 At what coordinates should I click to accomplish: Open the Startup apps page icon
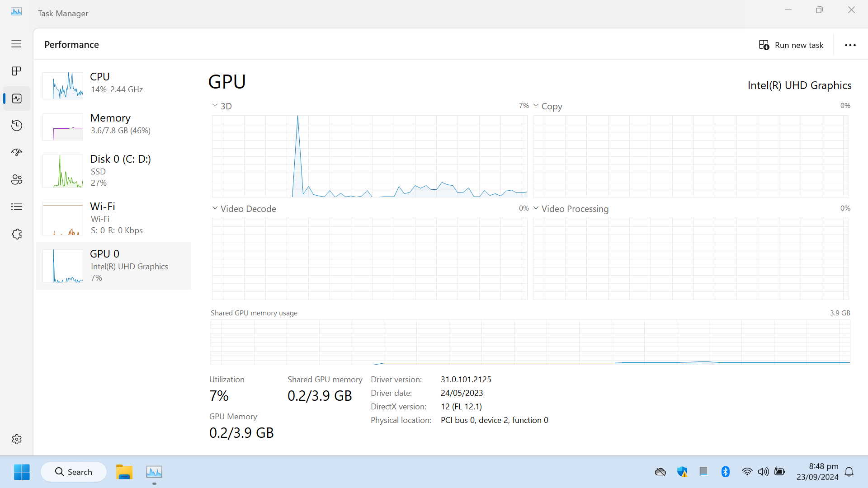[17, 153]
